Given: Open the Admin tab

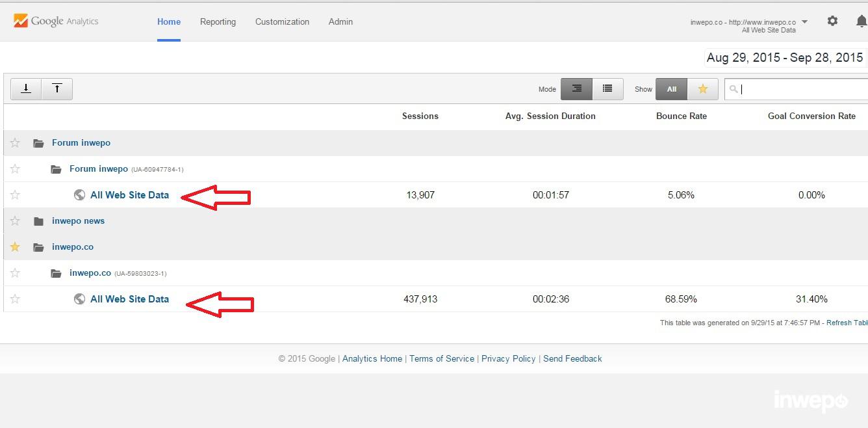Looking at the screenshot, I should (x=340, y=21).
